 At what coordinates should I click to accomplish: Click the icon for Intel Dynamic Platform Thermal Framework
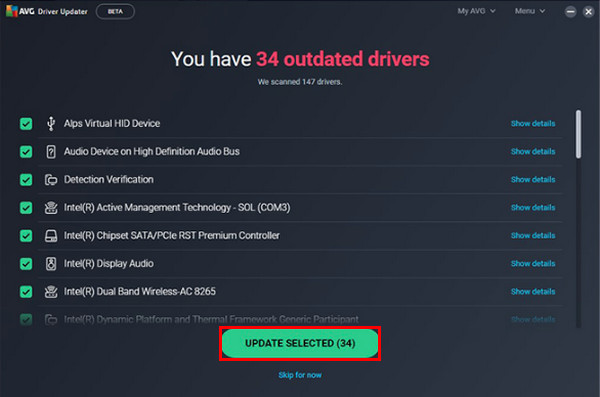coord(51,319)
